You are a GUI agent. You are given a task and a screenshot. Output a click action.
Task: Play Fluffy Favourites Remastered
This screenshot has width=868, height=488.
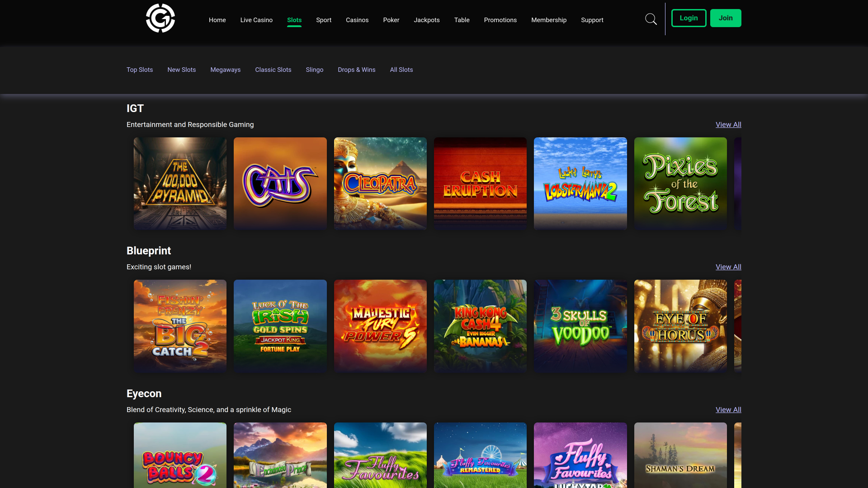click(x=480, y=455)
